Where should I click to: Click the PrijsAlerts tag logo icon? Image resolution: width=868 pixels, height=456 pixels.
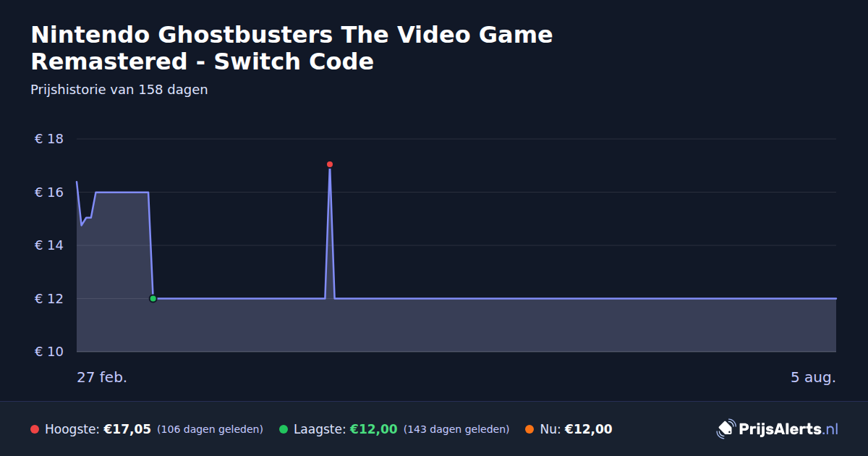726,429
